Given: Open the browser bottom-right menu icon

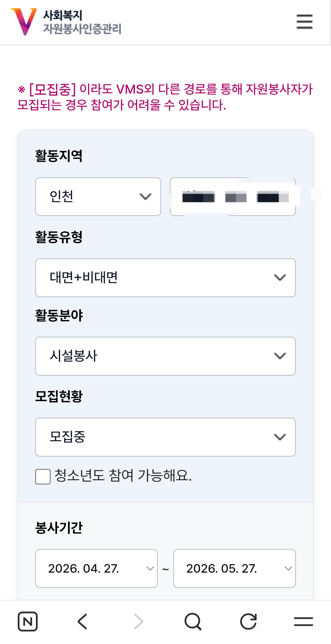Looking at the screenshot, I should tap(303, 621).
